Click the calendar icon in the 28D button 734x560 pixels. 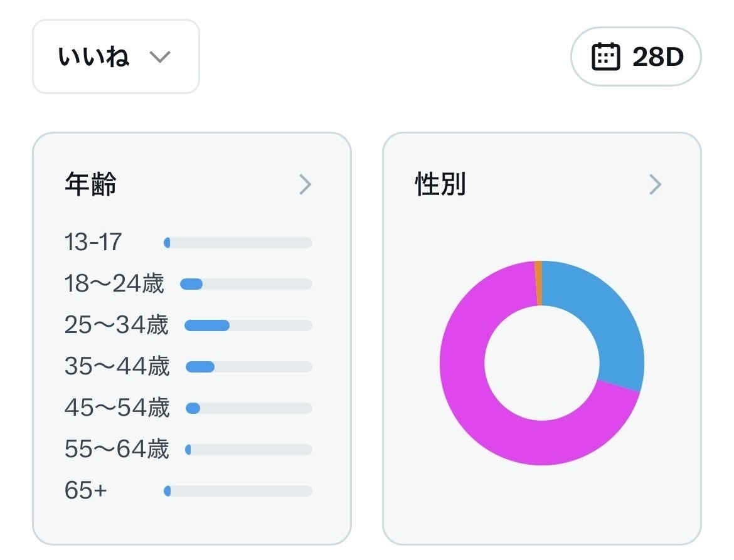[x=605, y=57]
